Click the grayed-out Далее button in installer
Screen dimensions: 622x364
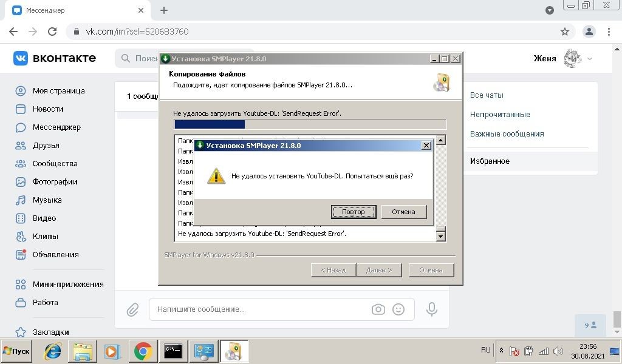pos(379,270)
